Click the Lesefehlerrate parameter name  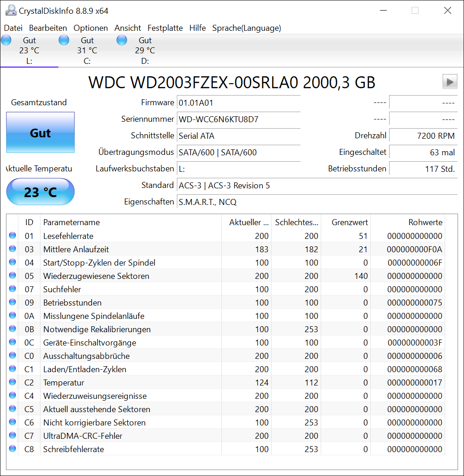pos(68,236)
